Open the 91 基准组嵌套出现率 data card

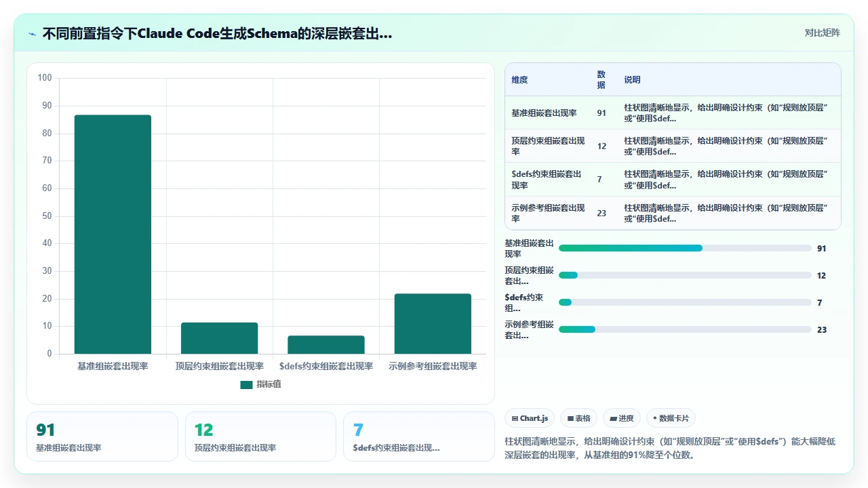pyautogui.click(x=102, y=436)
